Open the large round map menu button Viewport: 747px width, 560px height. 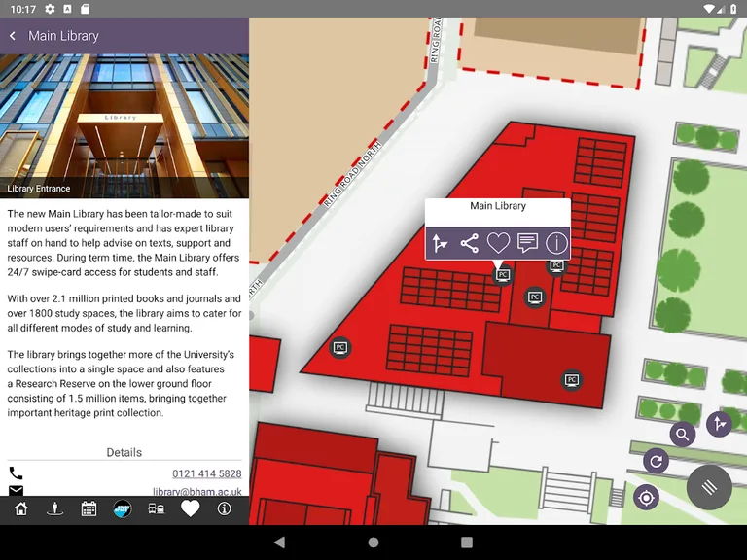[x=709, y=487]
